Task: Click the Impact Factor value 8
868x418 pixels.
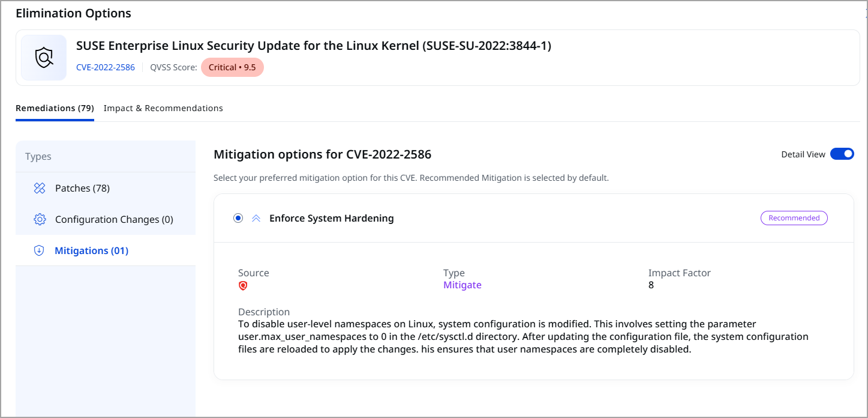Action: 651,285
